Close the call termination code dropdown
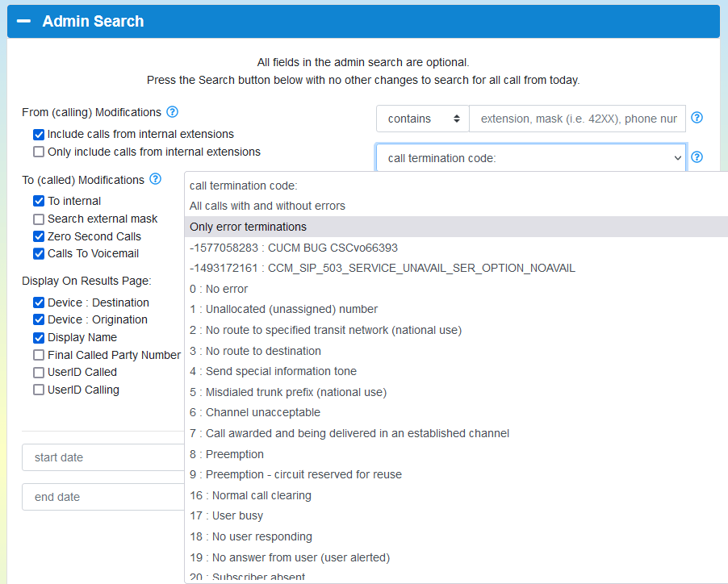 coord(531,158)
